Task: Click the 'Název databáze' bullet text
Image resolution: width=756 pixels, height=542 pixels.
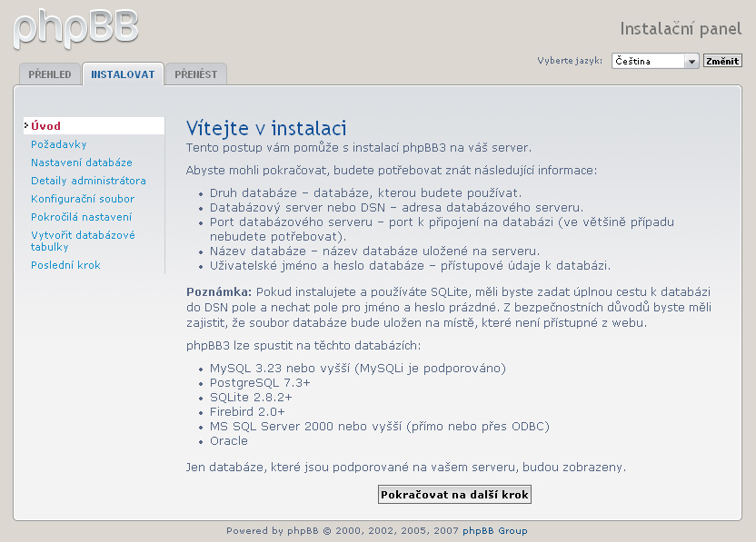Action: [x=374, y=251]
